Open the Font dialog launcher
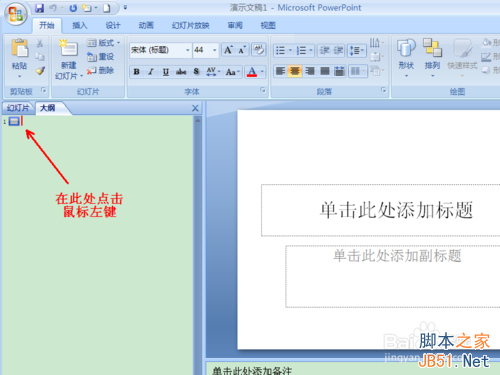Viewport: 500px width, 375px height. [263, 90]
